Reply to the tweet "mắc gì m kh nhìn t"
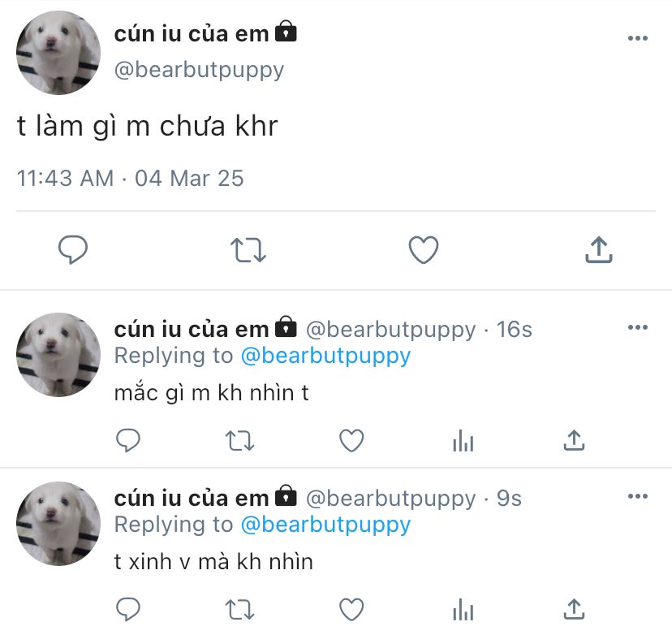The image size is (672, 635). click(x=128, y=440)
